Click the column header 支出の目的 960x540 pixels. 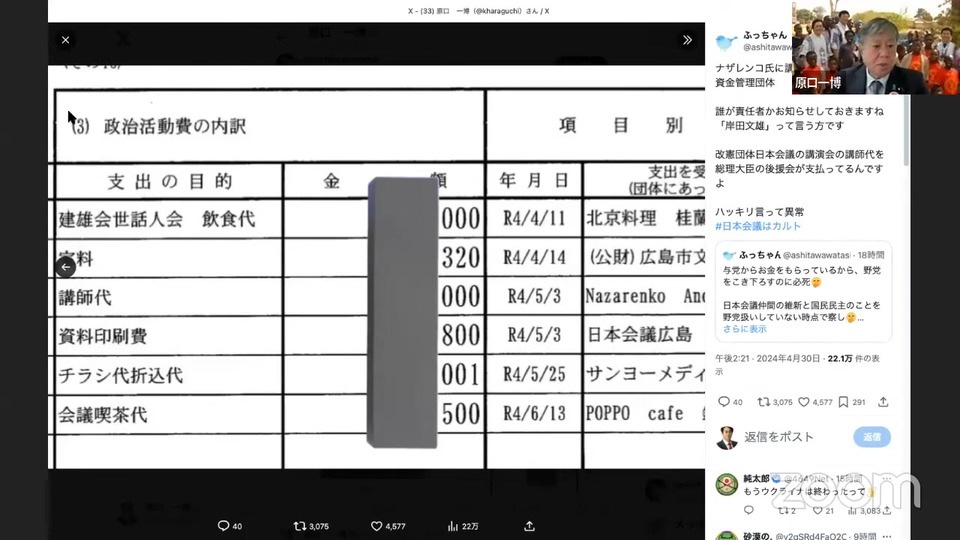point(170,181)
